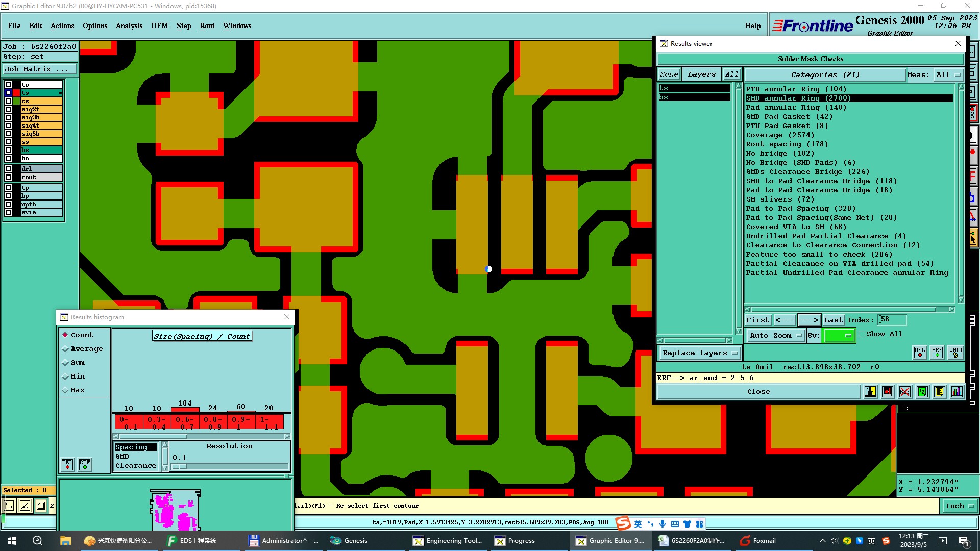The image size is (980, 551).
Task: Click the green 12 page icon
Action: tap(922, 392)
